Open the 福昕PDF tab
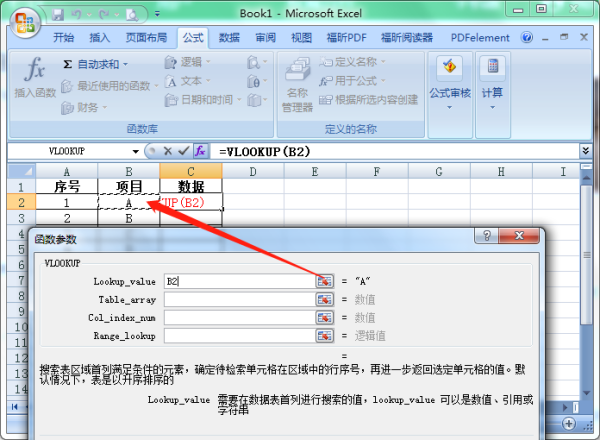Image resolution: width=600 pixels, height=440 pixels. pyautogui.click(x=346, y=37)
